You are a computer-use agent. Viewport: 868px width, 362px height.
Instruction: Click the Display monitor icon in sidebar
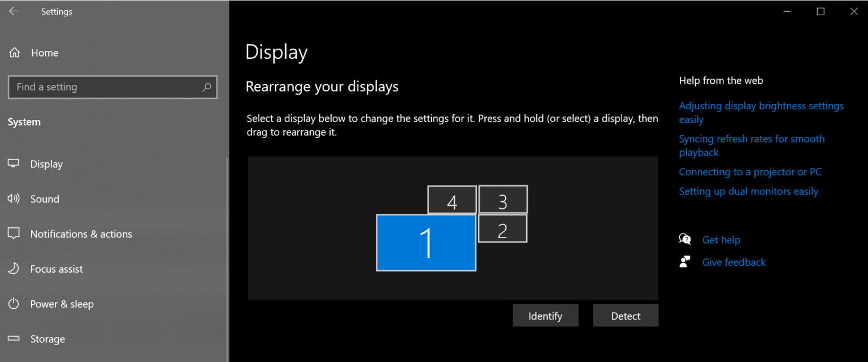click(14, 163)
